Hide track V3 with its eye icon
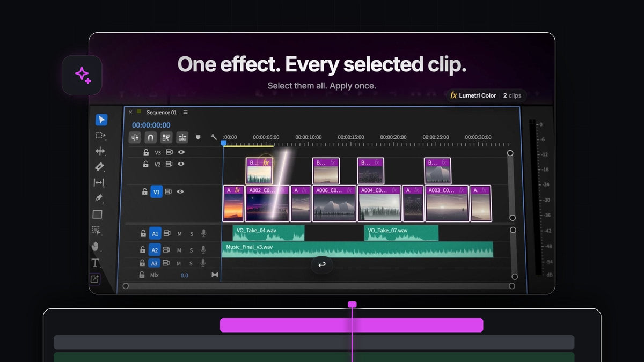The image size is (644, 362). [x=181, y=152]
